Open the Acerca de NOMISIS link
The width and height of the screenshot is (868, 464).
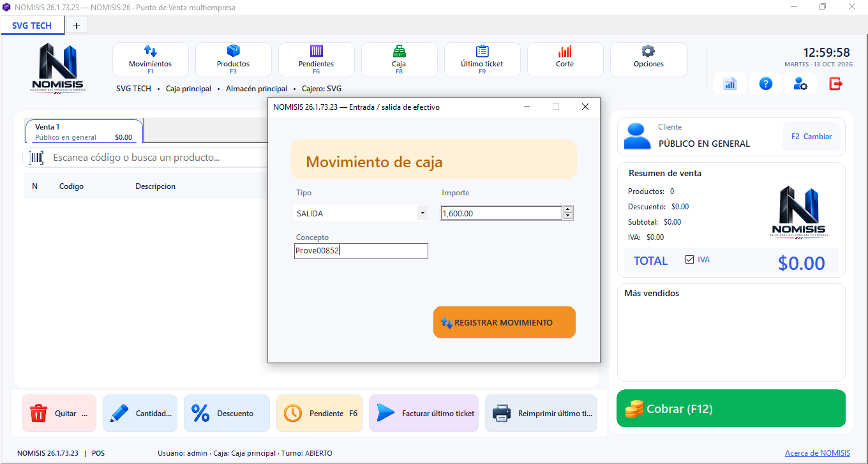818,453
